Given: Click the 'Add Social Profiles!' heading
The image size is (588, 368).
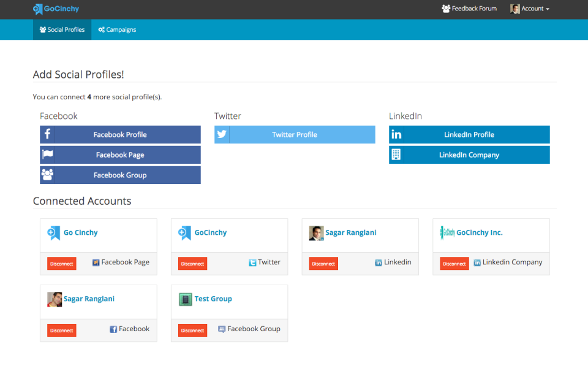Looking at the screenshot, I should coord(78,74).
